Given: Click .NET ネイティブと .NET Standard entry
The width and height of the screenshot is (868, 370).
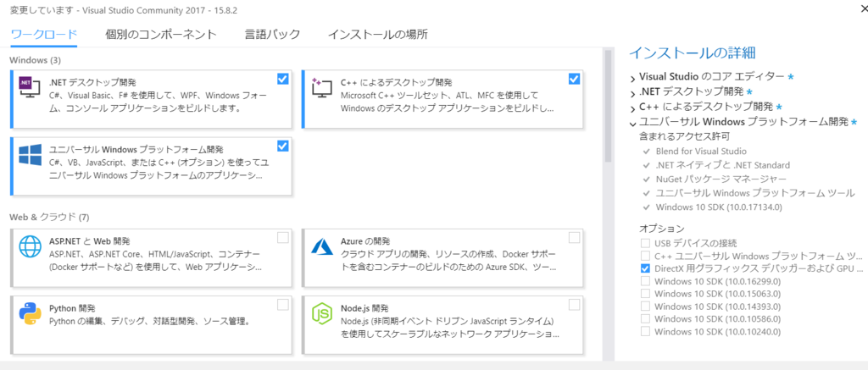Looking at the screenshot, I should coord(722,165).
